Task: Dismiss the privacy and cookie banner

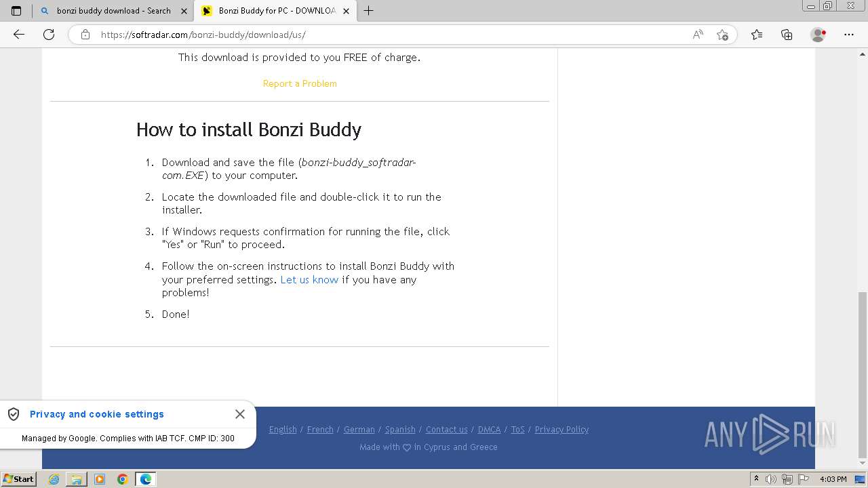Action: point(240,414)
